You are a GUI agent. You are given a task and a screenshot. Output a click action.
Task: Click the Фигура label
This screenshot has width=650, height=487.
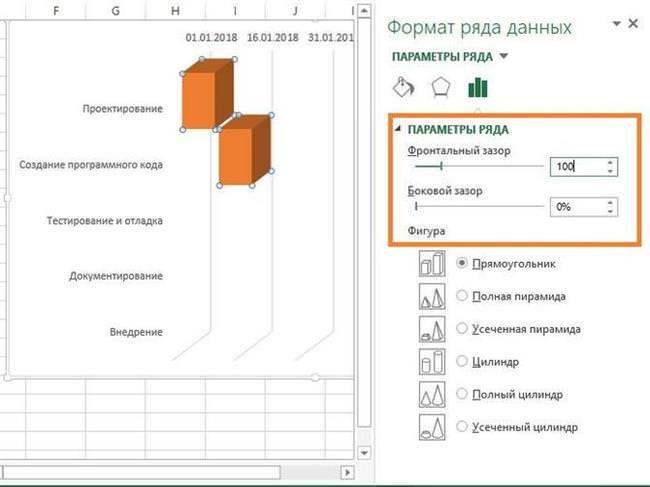point(426,231)
